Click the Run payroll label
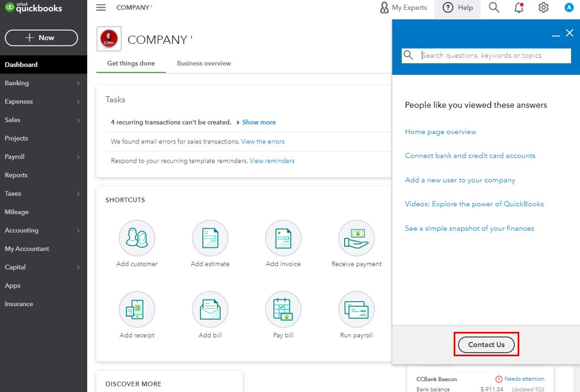This screenshot has width=580, height=392. 357,335
